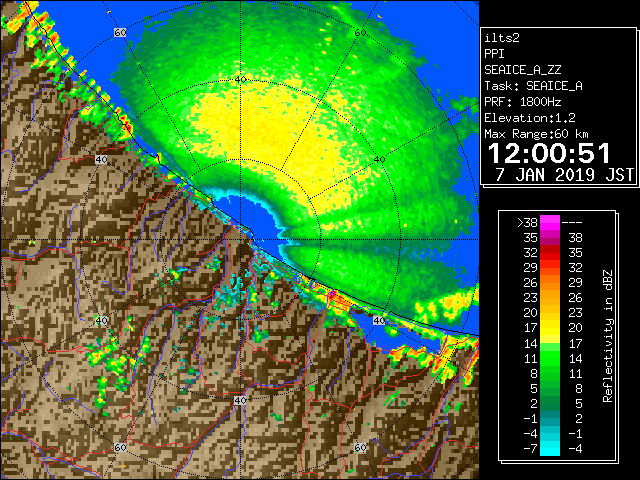Click the "-7" legend value
The height and width of the screenshot is (480, 640).
pyautogui.click(x=531, y=449)
